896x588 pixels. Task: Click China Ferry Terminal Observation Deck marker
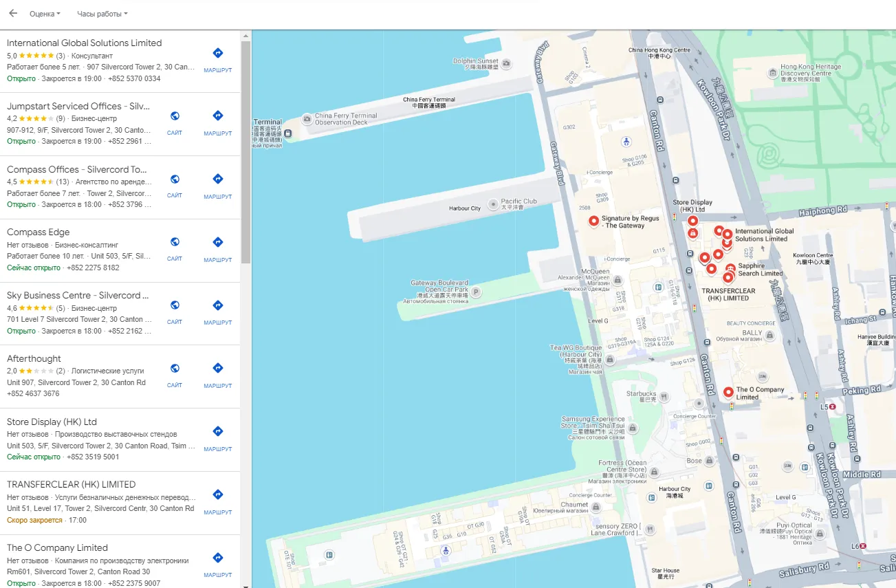pos(307,119)
